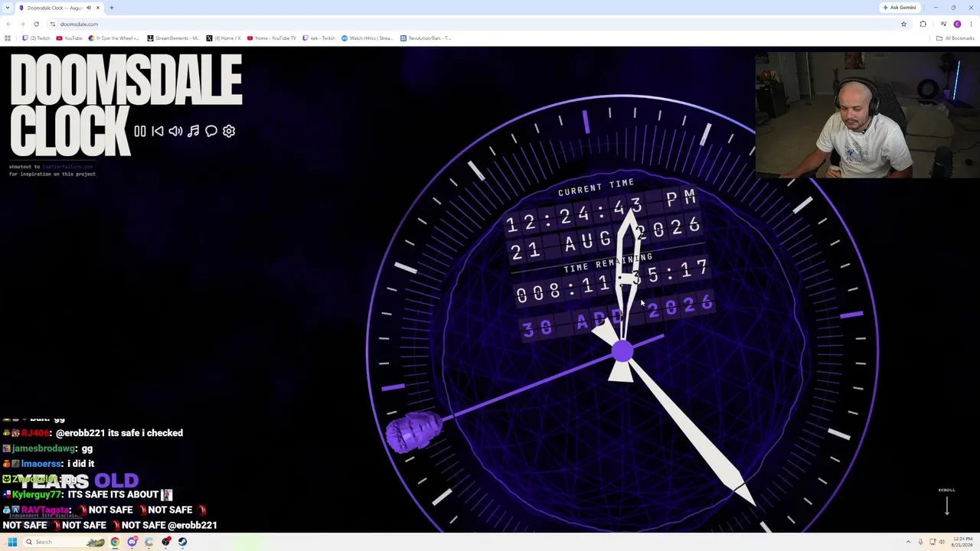Open the music note options
980x551 pixels.
coord(193,131)
